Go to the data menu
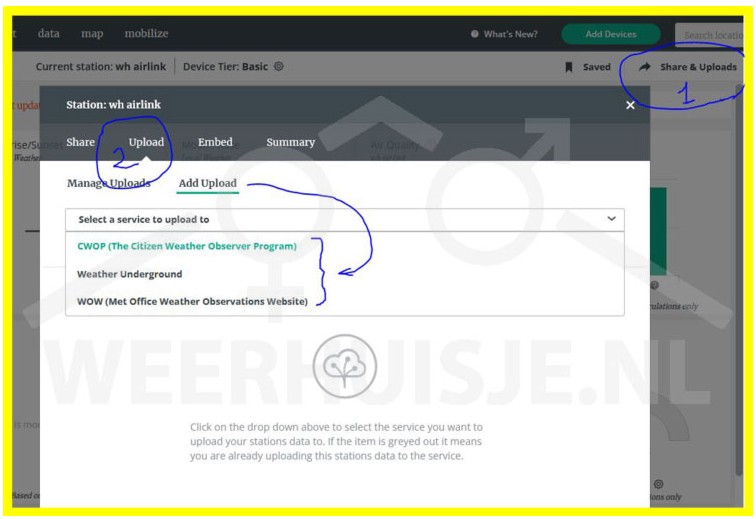 pyautogui.click(x=49, y=33)
